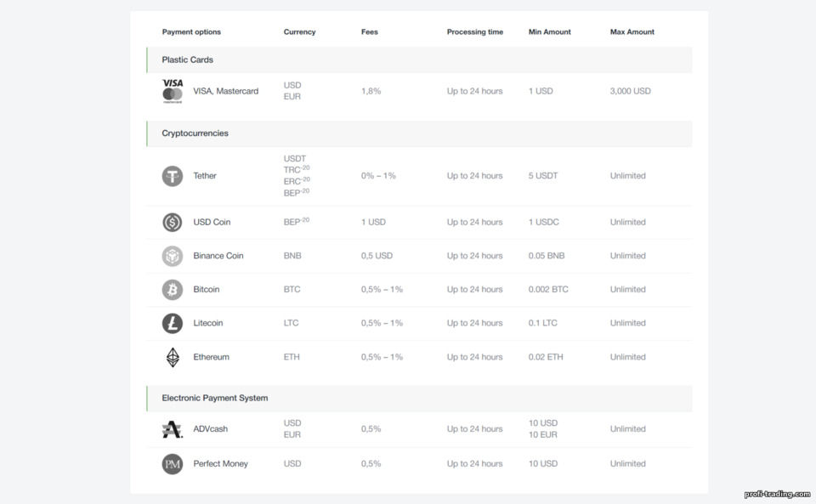This screenshot has width=816, height=504.
Task: Click the Max Amount column header
Action: click(x=632, y=31)
